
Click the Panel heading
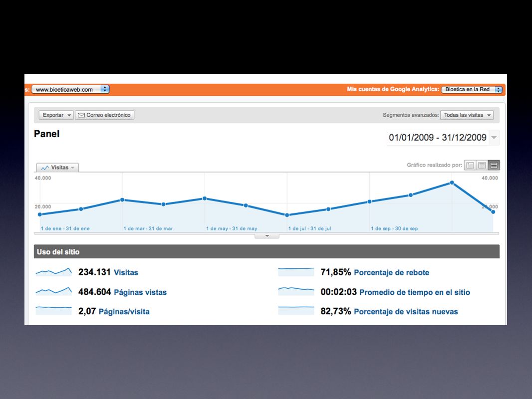coord(46,134)
